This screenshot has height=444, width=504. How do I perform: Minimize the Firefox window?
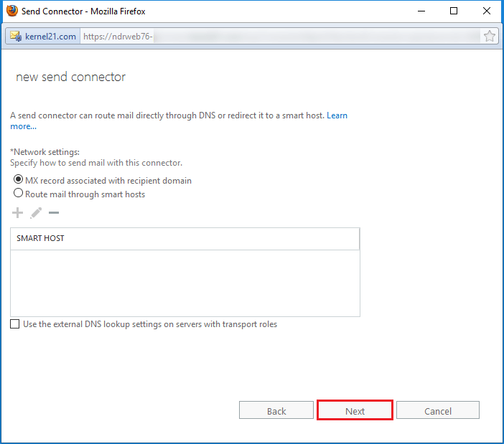click(421, 11)
